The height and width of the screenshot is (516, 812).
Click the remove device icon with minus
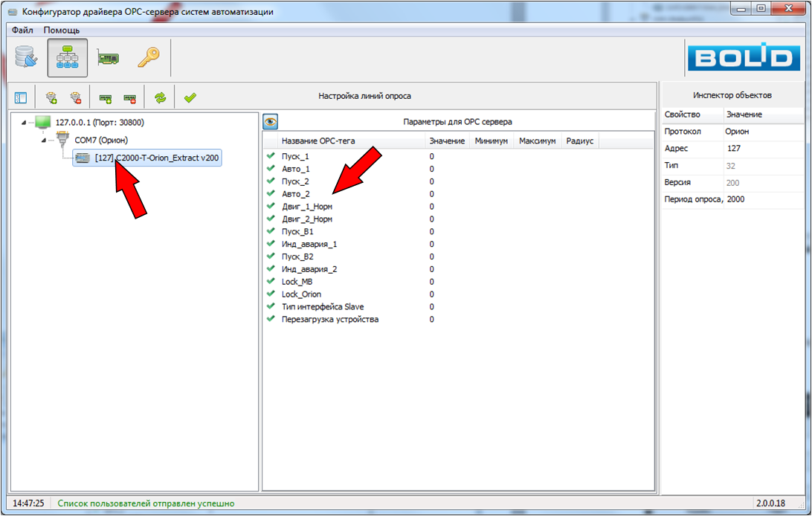(x=129, y=97)
